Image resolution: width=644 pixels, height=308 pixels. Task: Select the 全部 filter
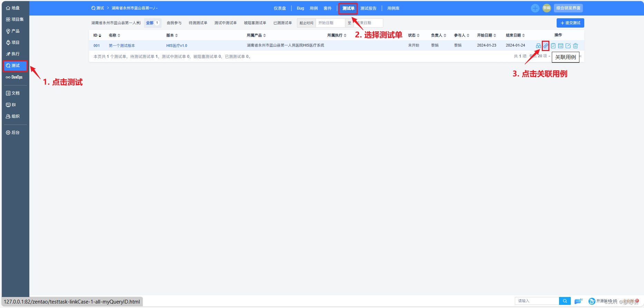click(x=153, y=23)
